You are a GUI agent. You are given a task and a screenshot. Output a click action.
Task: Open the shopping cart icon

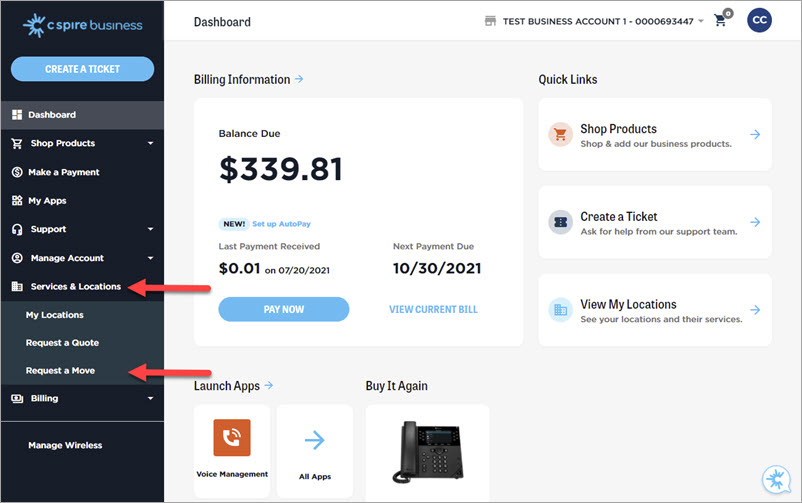tap(720, 21)
